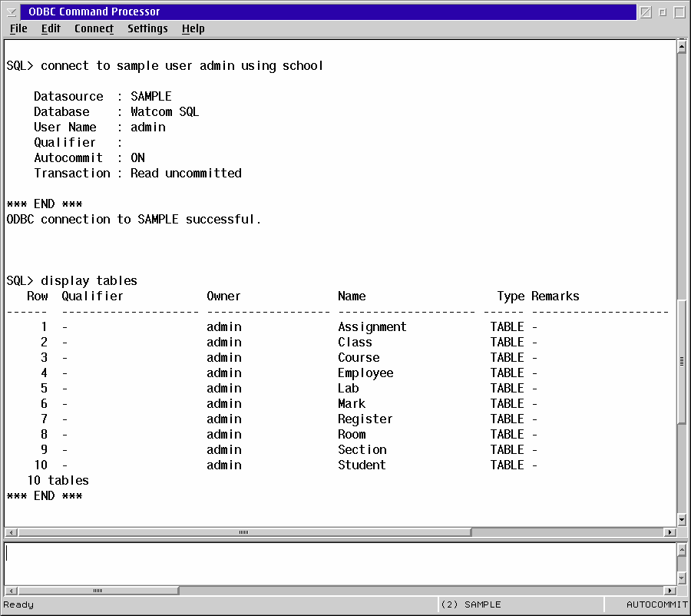
Task: Click the command input scroll down arrow
Action: [681, 578]
